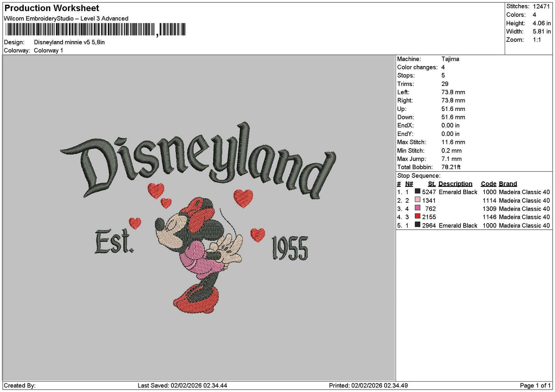555x392 pixels.
Task: Click 'Wilcom EmbroideryStudio – Level 3 Advanced' text
Action: click(66, 18)
